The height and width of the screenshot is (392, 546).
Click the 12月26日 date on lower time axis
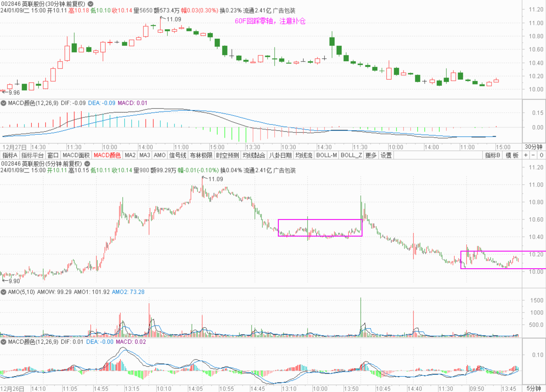point(13,389)
